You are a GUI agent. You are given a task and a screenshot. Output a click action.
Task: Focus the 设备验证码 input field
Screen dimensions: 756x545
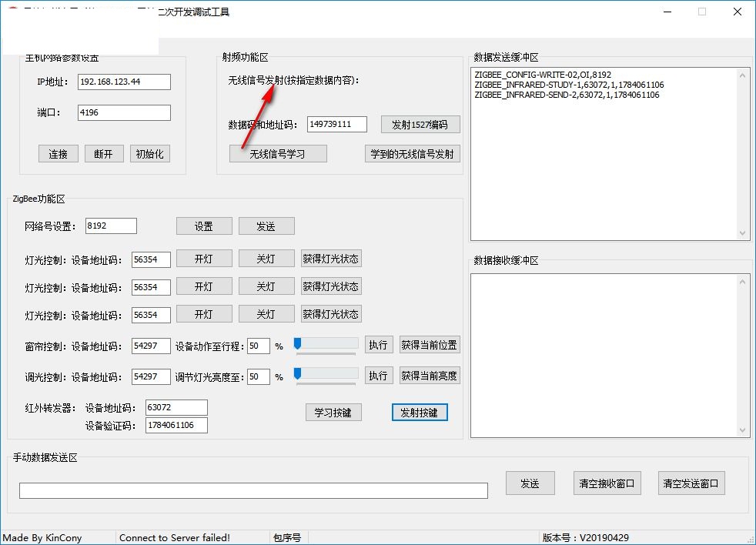pyautogui.click(x=176, y=425)
